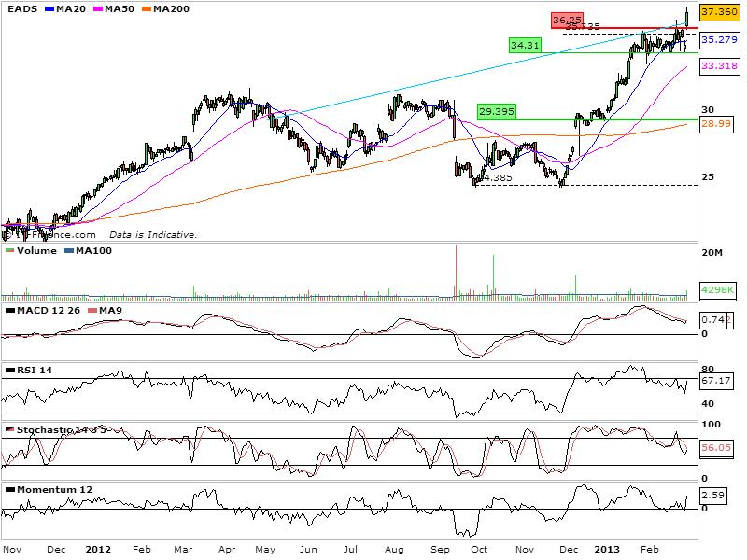This screenshot has height=560, width=747.
Task: Click the 100 Stochastic axis label
Action: 712,425
